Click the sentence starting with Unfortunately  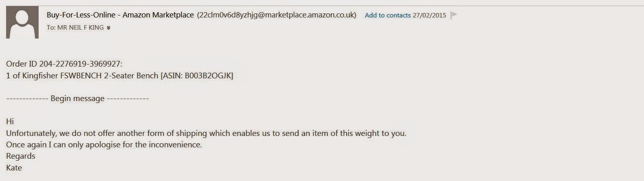tap(206, 133)
